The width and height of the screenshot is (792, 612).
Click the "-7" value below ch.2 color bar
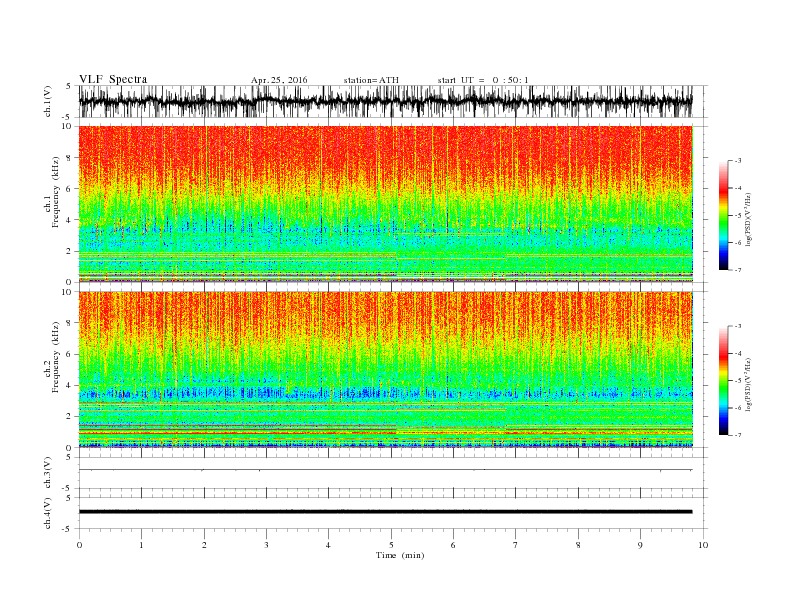737,435
